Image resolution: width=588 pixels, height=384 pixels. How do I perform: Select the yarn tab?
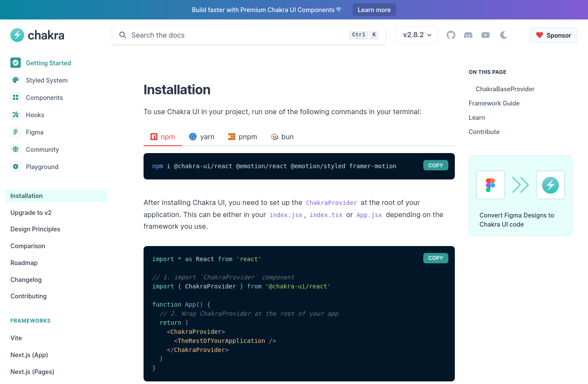coord(201,137)
